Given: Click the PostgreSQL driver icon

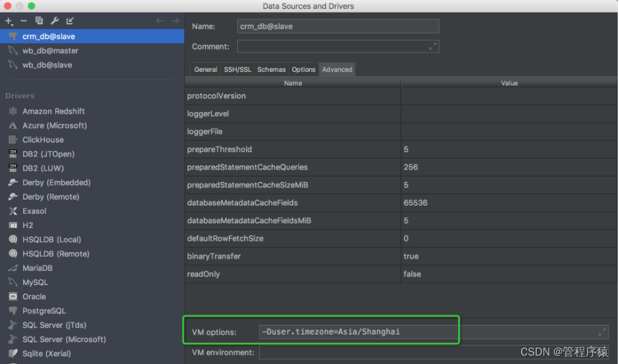Looking at the screenshot, I should click(x=13, y=311).
